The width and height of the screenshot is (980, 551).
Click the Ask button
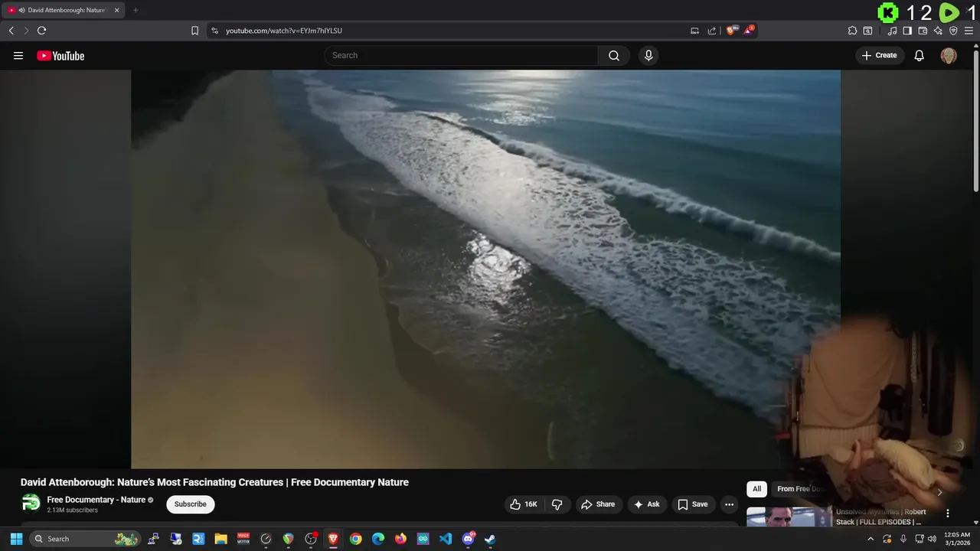(x=647, y=504)
